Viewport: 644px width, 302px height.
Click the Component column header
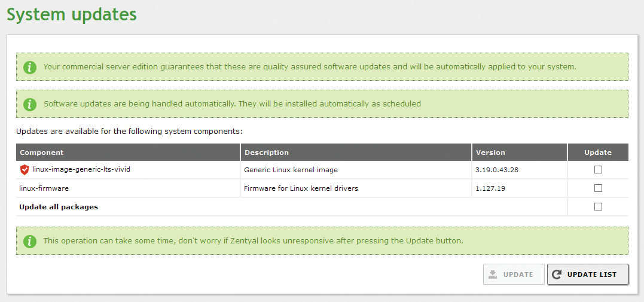tap(41, 152)
